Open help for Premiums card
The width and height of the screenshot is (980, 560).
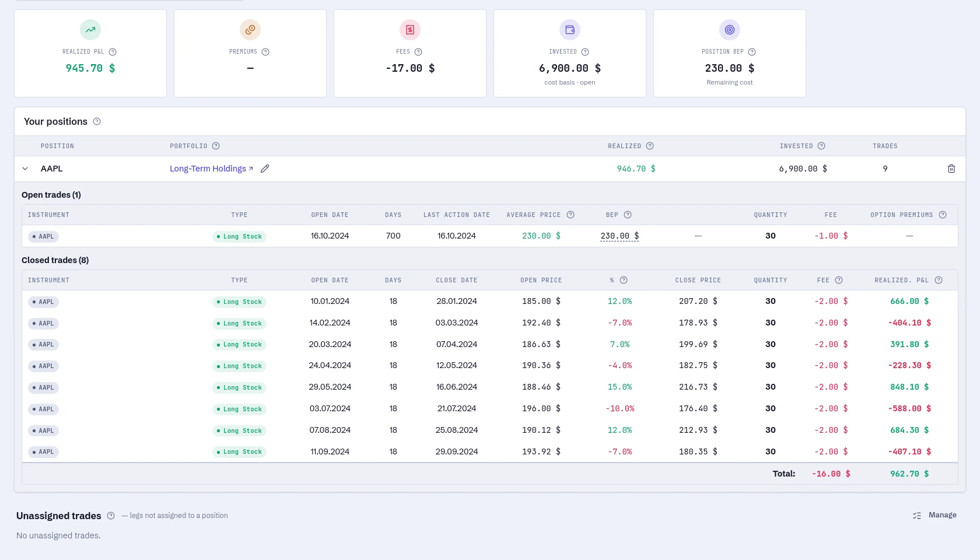click(x=265, y=52)
